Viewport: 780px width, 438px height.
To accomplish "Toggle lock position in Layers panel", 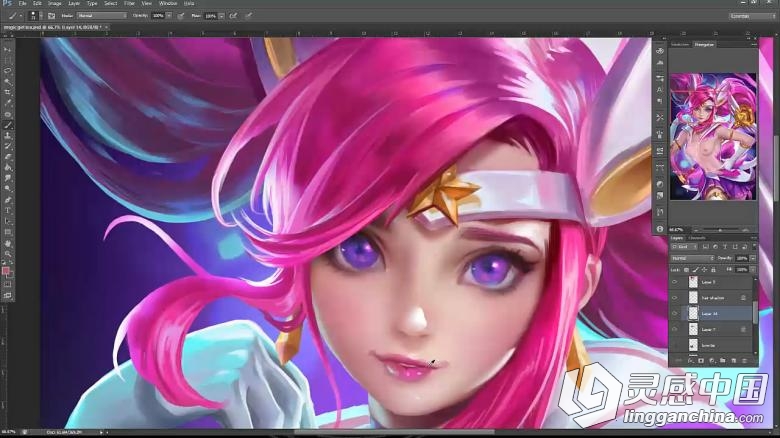I will 704,270.
